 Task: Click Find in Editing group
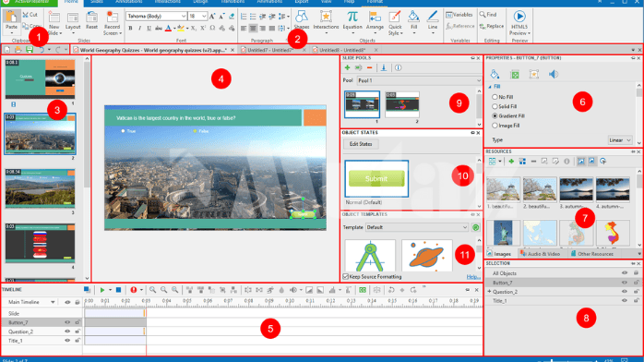[488, 15]
